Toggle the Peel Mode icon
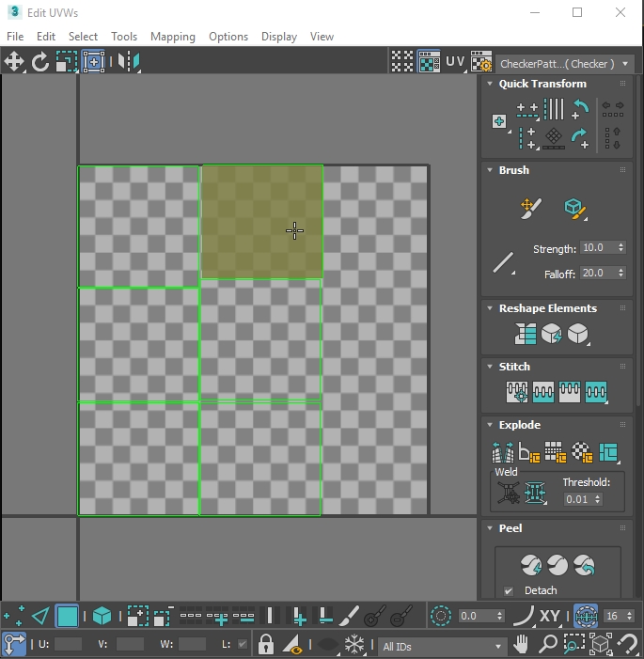 pos(558,565)
